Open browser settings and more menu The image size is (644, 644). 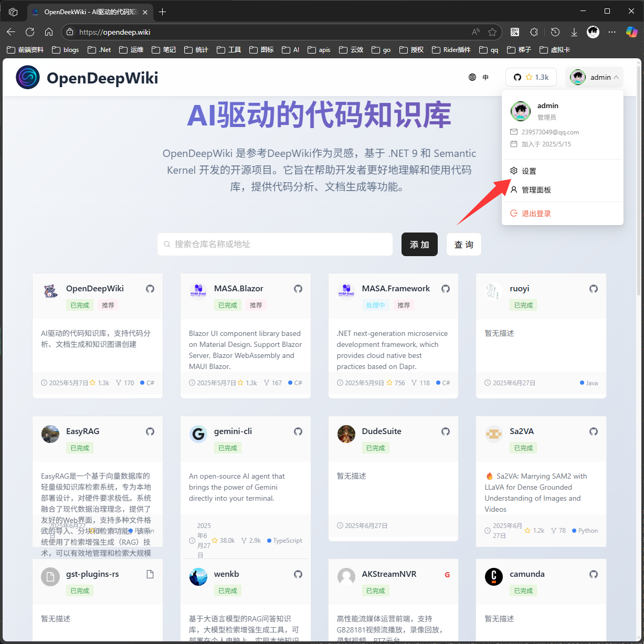coord(612,32)
